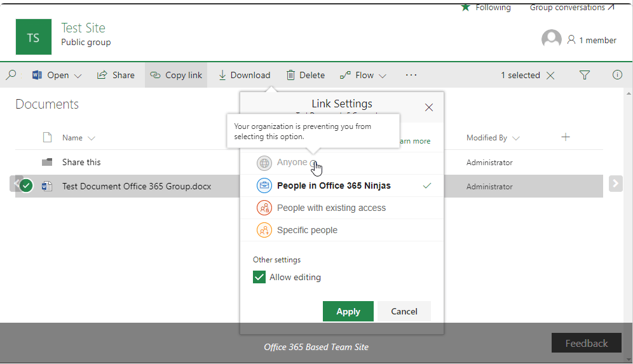Click the disabled Anyone option
633x364 pixels.
click(292, 162)
